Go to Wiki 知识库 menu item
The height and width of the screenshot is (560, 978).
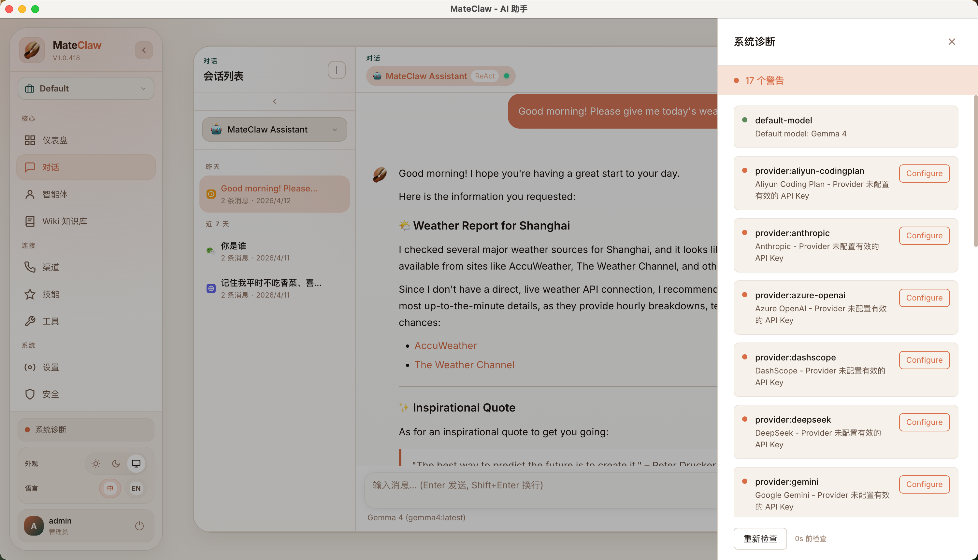point(64,221)
